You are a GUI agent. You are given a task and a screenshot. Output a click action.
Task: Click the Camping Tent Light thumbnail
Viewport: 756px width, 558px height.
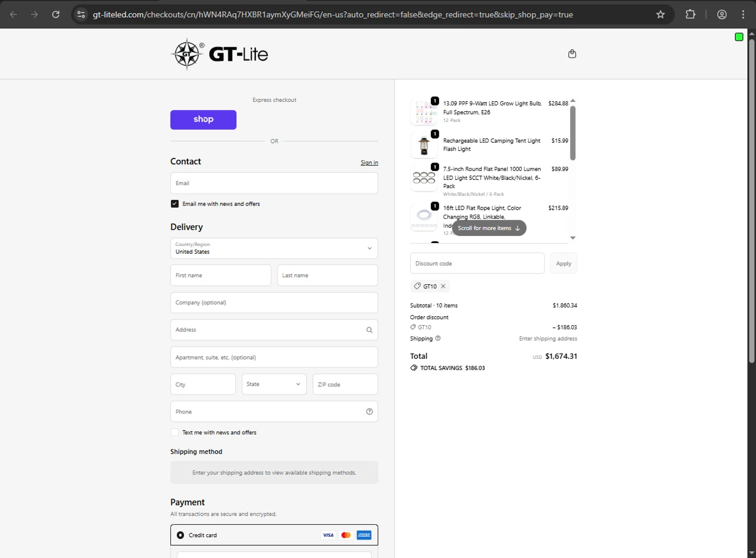pos(424,145)
